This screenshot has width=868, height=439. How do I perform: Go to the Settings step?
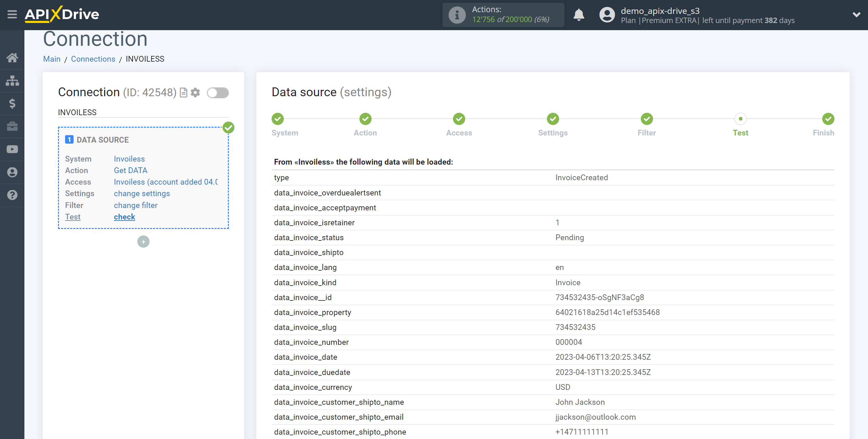[553, 119]
